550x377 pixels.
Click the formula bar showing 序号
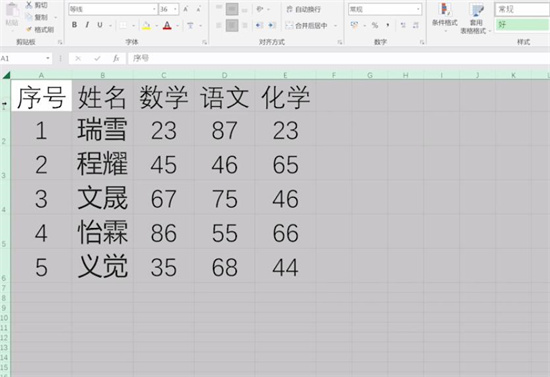point(338,58)
